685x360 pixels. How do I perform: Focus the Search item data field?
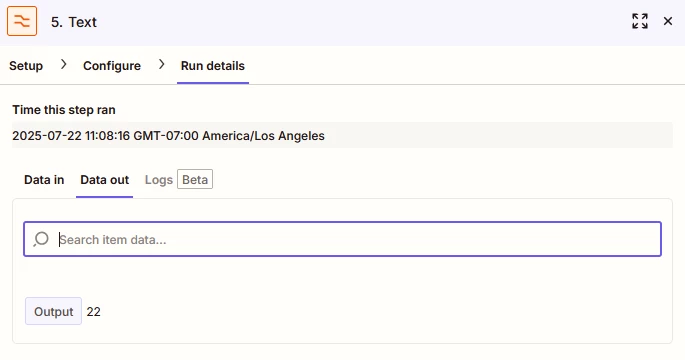(342, 239)
